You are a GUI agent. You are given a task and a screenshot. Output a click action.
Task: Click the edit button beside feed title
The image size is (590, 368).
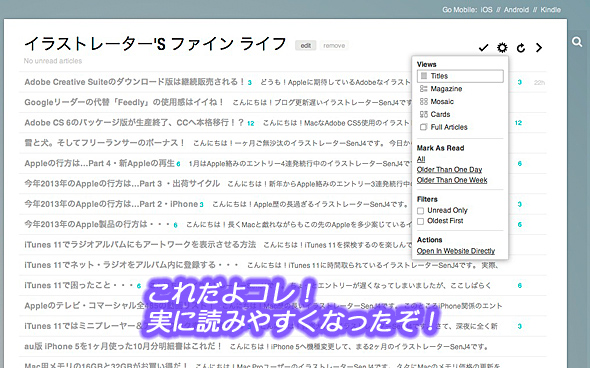(x=306, y=46)
